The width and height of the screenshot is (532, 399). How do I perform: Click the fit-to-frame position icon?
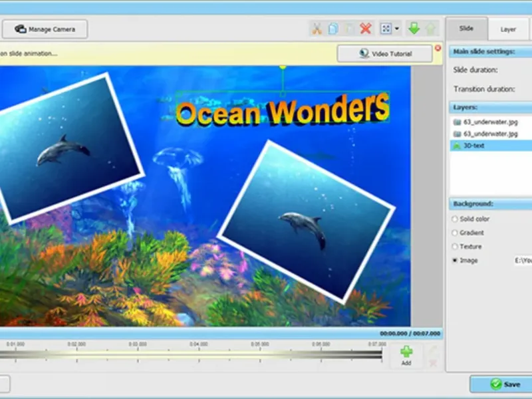coord(386,29)
